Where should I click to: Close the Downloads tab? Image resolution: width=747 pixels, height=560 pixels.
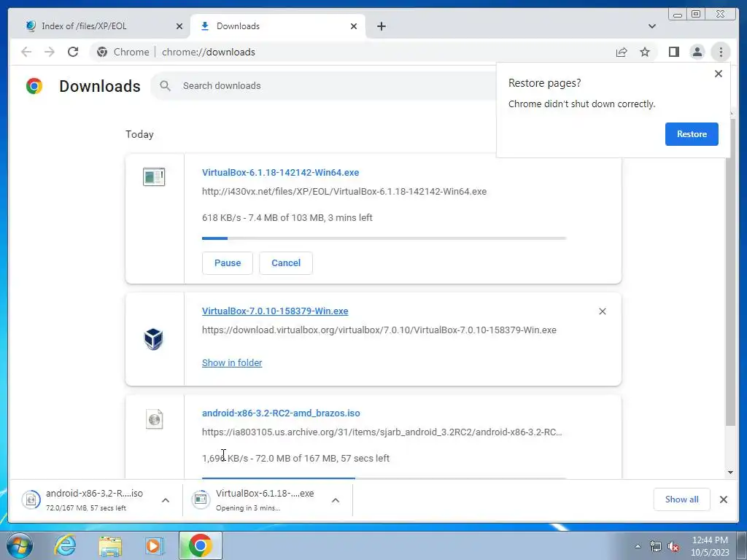click(x=354, y=26)
